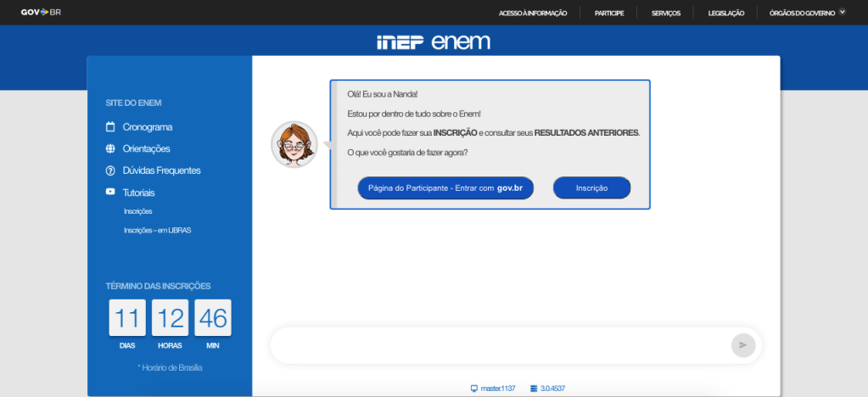Click the Tutoriais video icon
The height and width of the screenshot is (397, 868).
tap(110, 192)
